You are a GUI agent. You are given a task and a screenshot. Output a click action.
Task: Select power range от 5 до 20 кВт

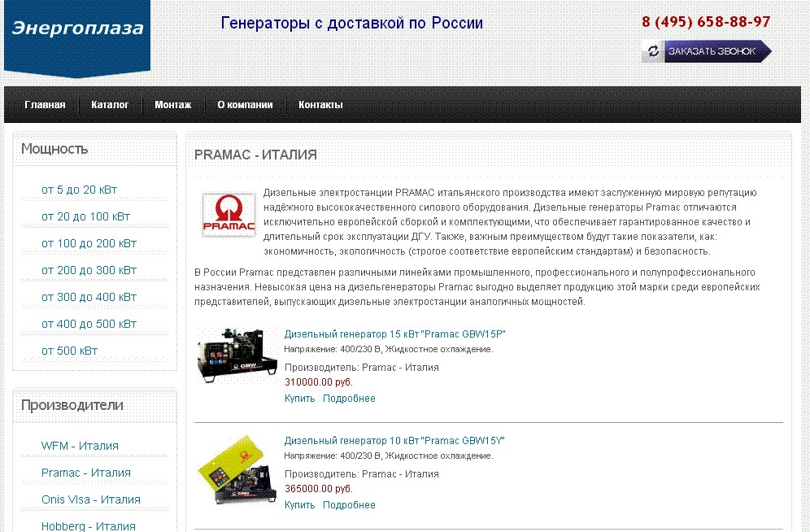79,190
